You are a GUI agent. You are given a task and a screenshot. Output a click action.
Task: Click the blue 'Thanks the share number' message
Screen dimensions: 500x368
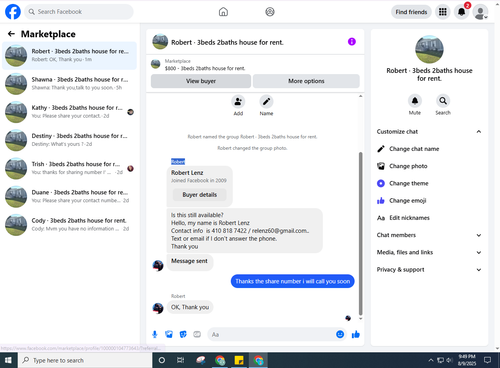292,281
